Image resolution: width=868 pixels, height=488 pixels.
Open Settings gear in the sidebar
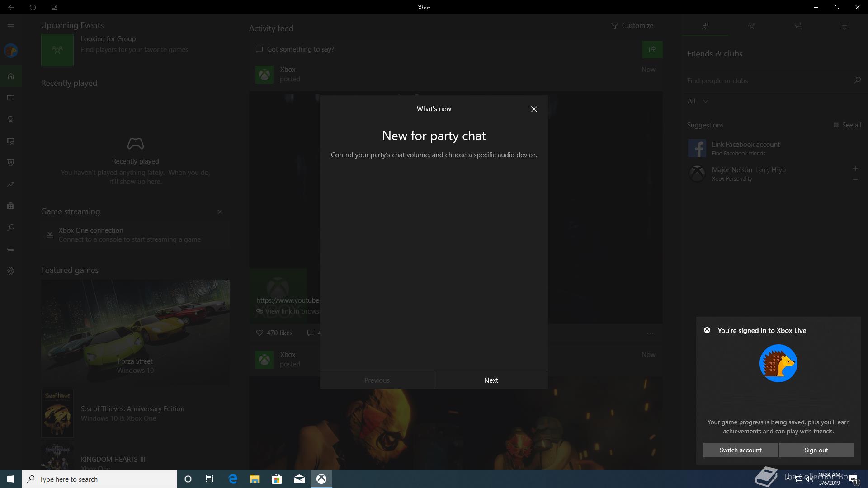pyautogui.click(x=11, y=271)
